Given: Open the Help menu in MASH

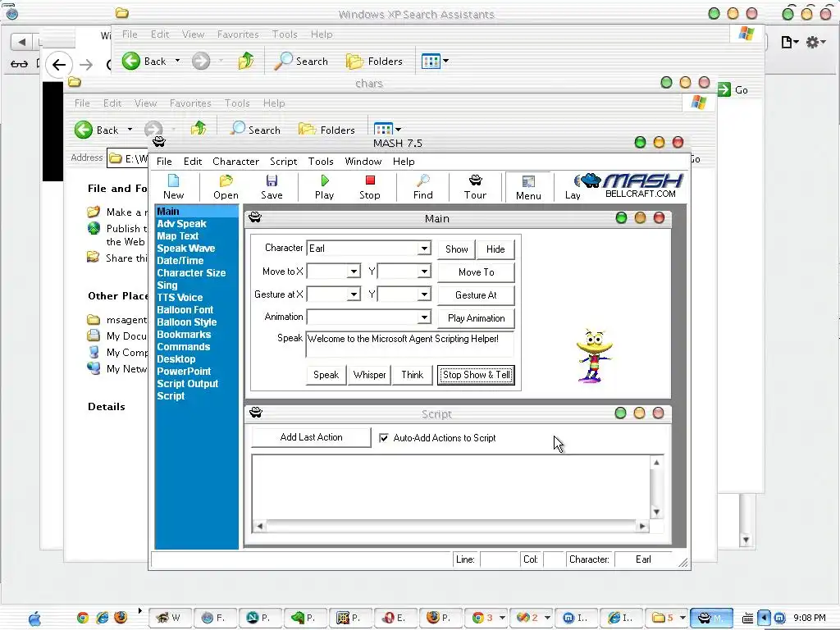Looking at the screenshot, I should pyautogui.click(x=404, y=162).
